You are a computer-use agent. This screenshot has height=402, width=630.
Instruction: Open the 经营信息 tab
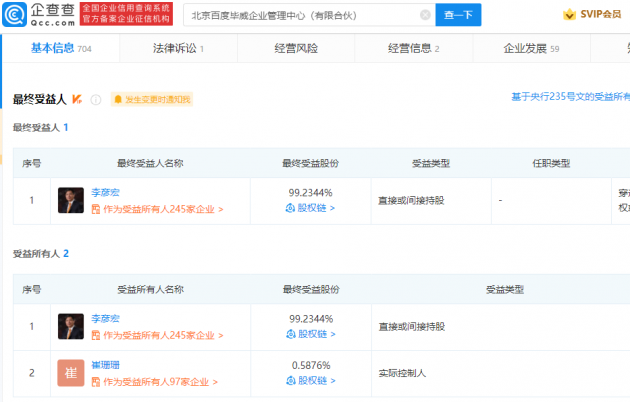click(413, 48)
